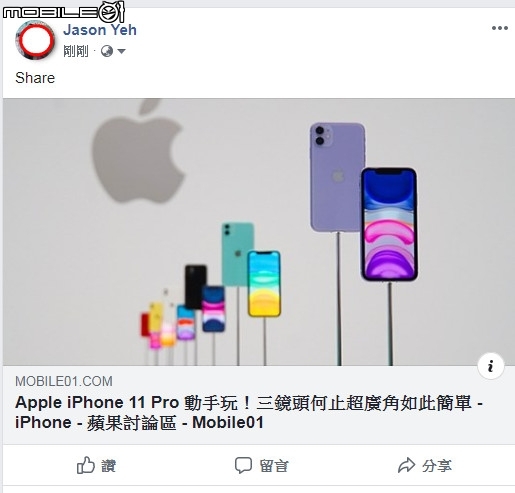Open the three-dots post options menu
Image resolution: width=515 pixels, height=493 pixels.
pyautogui.click(x=500, y=28)
